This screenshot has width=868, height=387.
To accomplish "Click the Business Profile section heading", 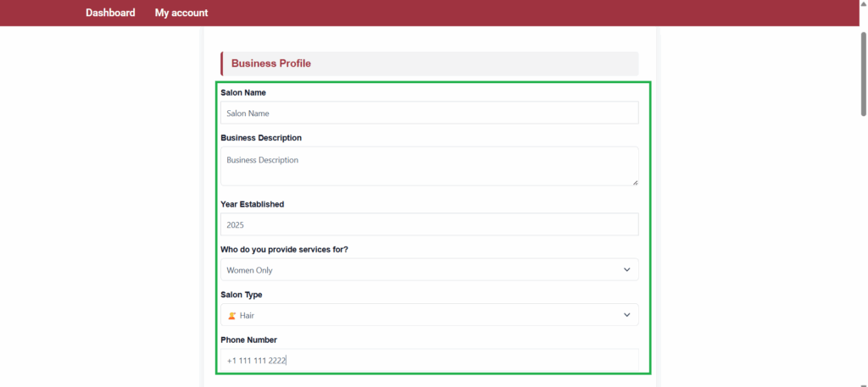I will (271, 64).
